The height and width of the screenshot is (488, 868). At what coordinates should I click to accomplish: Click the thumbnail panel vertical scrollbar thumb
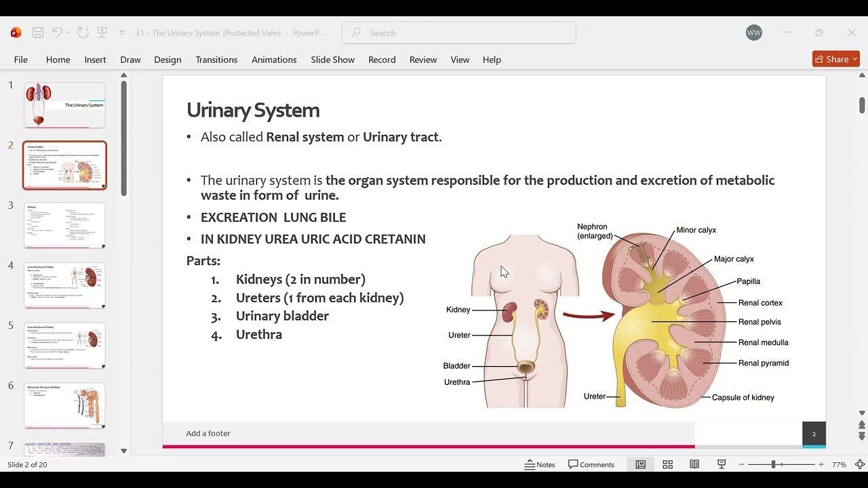tap(123, 139)
